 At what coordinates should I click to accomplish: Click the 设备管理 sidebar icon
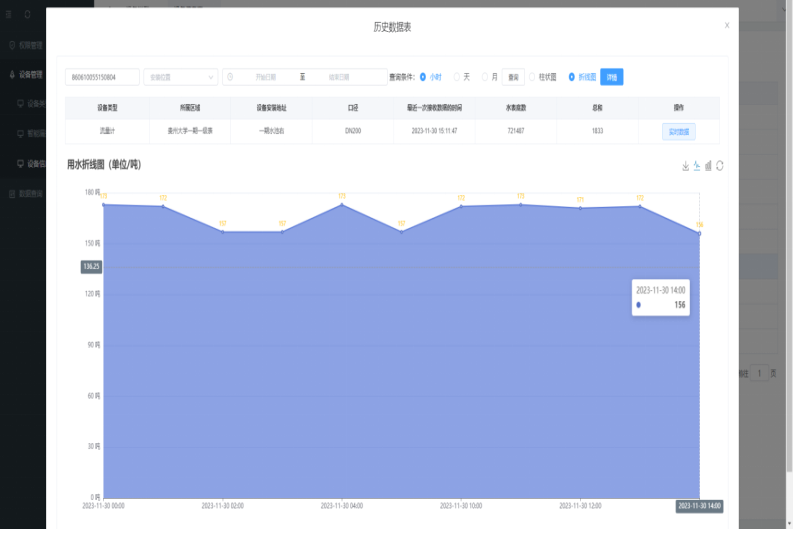[x=12, y=74]
